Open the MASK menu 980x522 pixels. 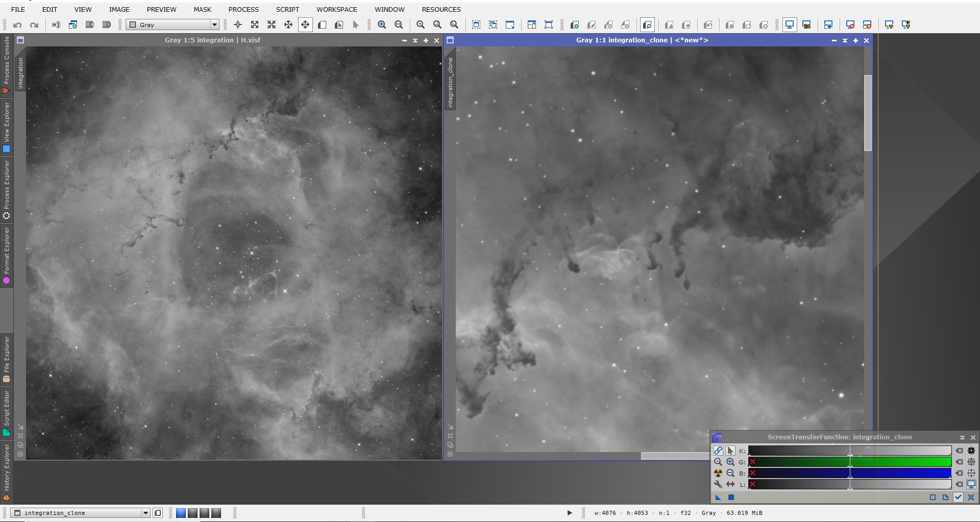tap(202, 9)
